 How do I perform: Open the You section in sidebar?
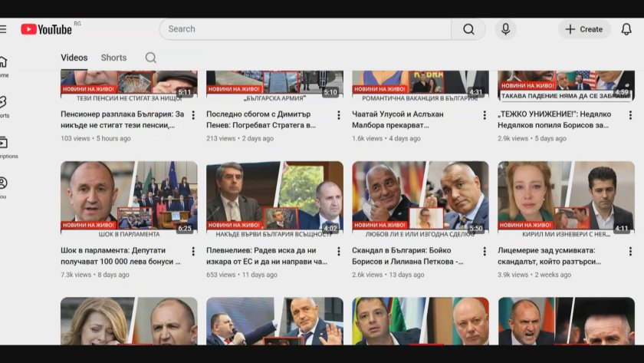coord(3,186)
